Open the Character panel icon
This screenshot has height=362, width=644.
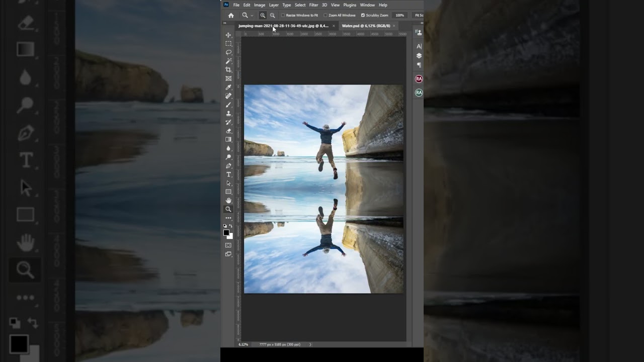coord(419,46)
